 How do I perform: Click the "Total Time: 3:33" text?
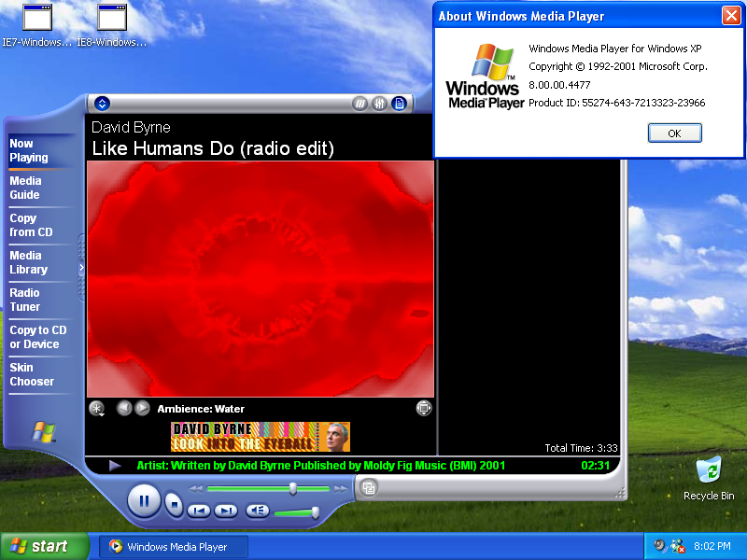pyautogui.click(x=581, y=448)
